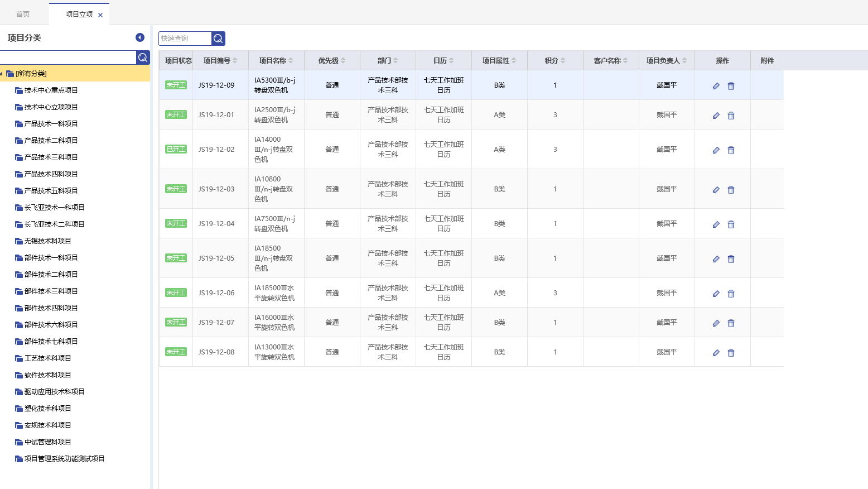
Task: Sort table by 优先级 column
Action: (x=331, y=61)
